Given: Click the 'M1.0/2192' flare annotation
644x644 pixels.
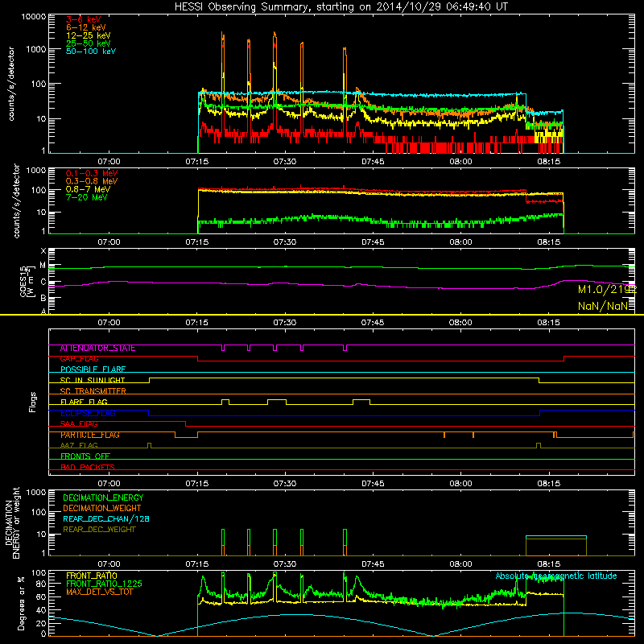Looking at the screenshot, I should [x=607, y=290].
